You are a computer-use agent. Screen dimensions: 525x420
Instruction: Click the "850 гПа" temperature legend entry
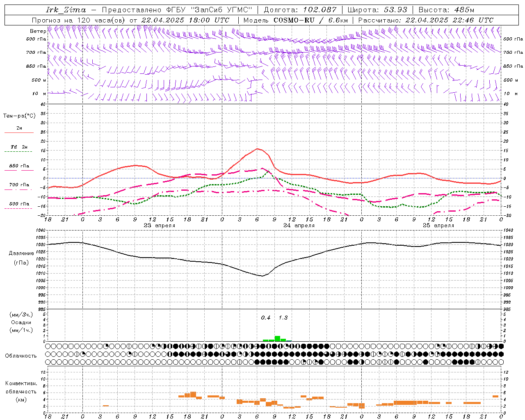(19, 166)
